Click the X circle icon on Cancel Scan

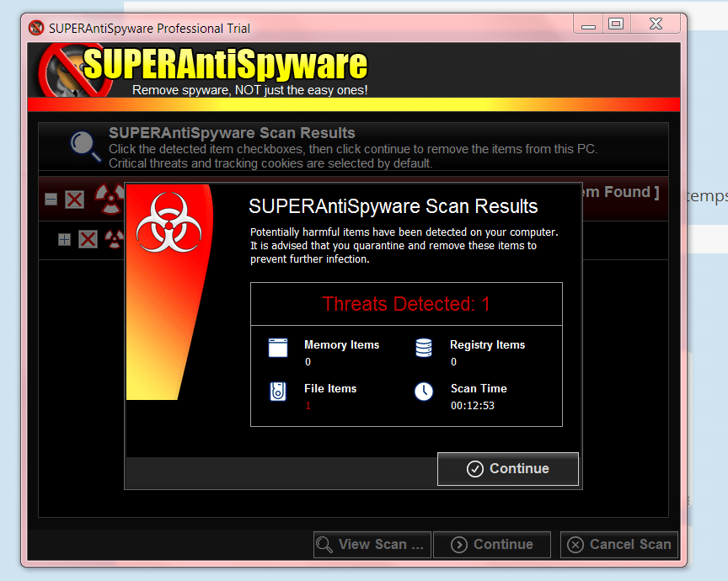tap(575, 544)
